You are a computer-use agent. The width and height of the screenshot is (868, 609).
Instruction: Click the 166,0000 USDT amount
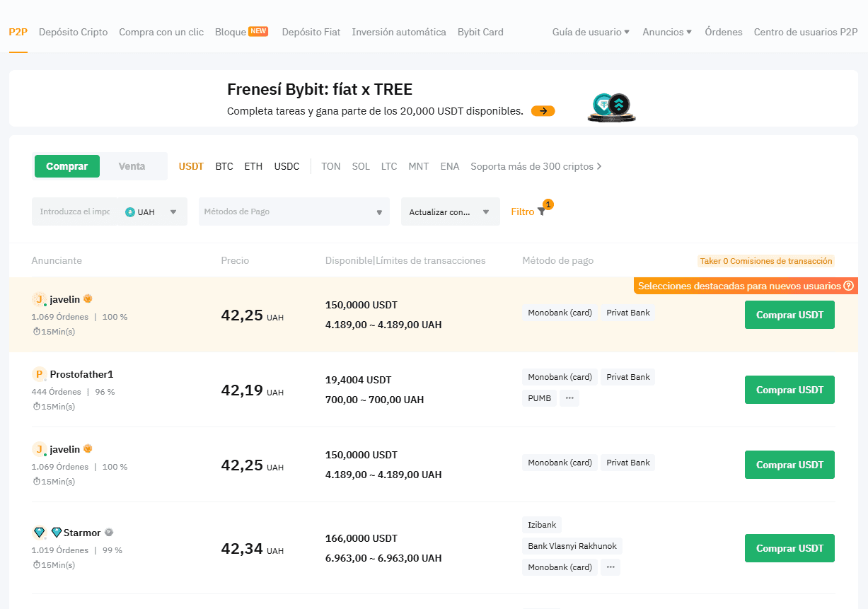[x=361, y=538]
